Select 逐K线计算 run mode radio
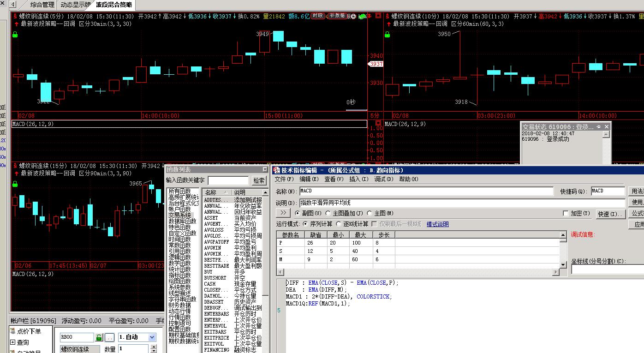The width and height of the screenshot is (644, 353). 339,224
